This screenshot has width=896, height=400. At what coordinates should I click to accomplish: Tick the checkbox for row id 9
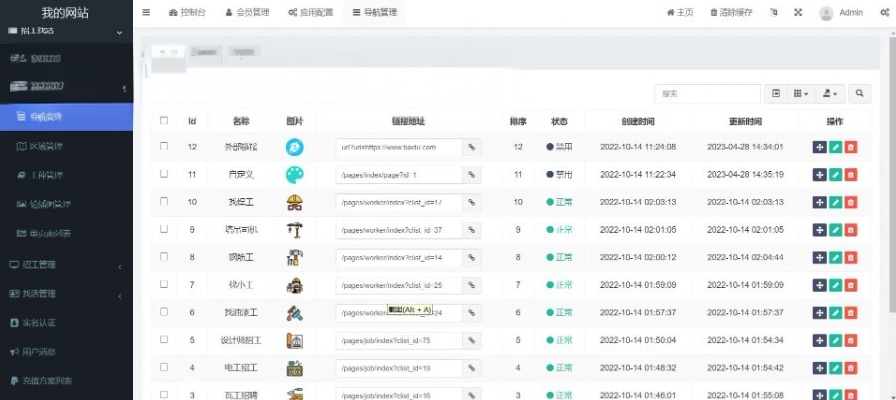[x=164, y=229]
